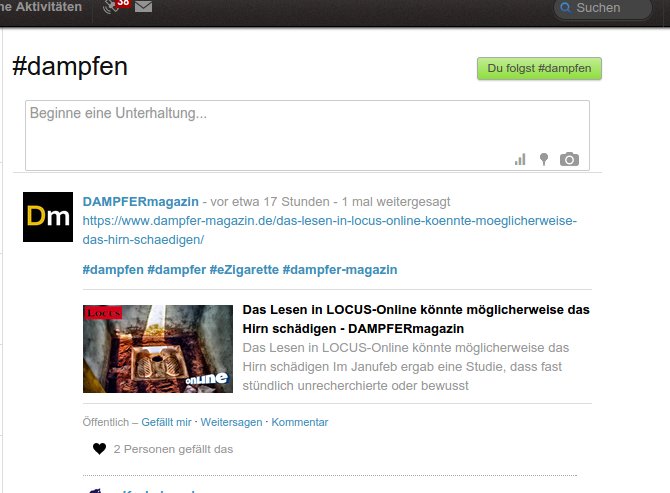
Task: Open the DAMPFERmagazin author name link
Action: click(x=141, y=200)
